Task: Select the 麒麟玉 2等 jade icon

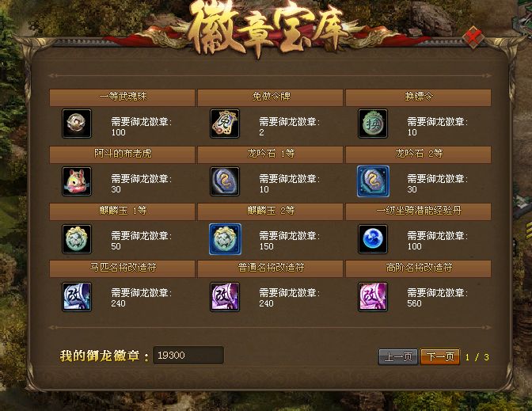Action: coord(226,239)
